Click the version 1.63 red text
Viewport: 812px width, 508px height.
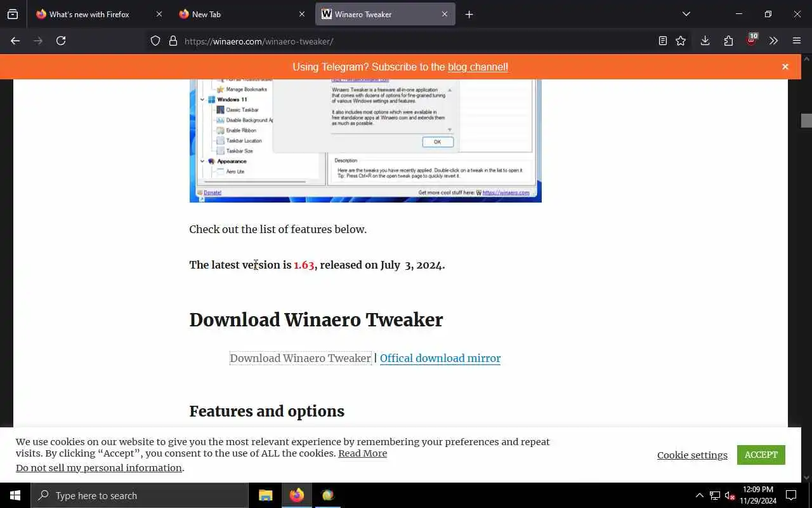pos(304,265)
